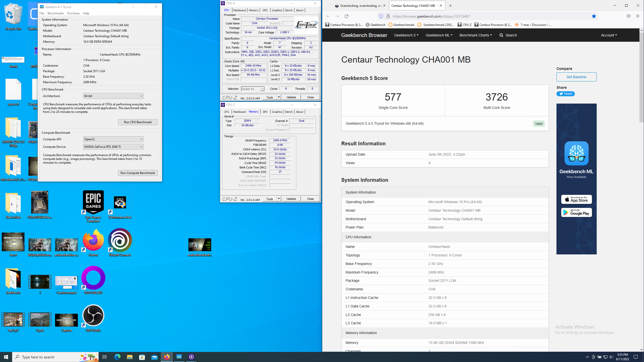The image size is (644, 362).
Task: Click the Windows Start button
Action: [x=6, y=357]
